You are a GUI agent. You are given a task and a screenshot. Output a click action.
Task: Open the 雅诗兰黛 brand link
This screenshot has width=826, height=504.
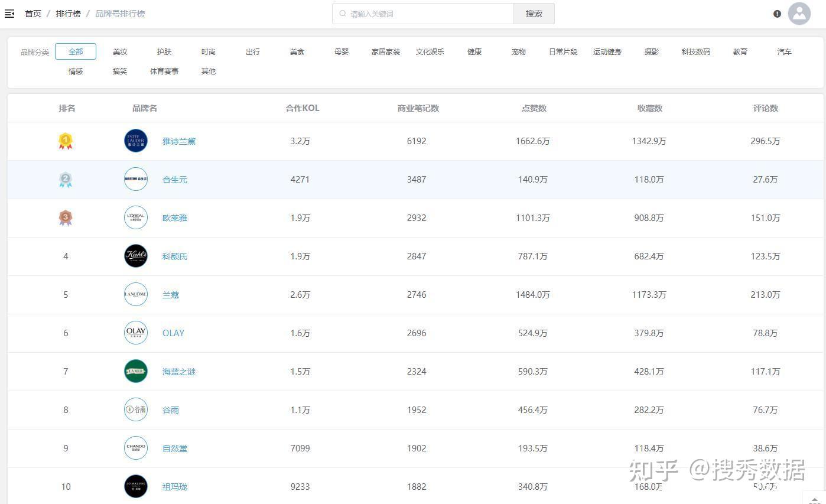178,141
